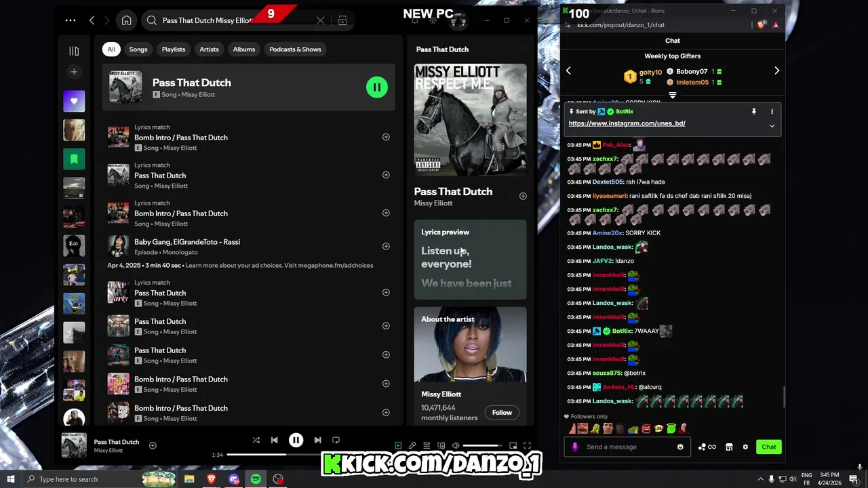This screenshot has height=488, width=868.
Task: Open the Baby Gang, ElGrandeToto - Rassi episode
Action: pos(187,242)
